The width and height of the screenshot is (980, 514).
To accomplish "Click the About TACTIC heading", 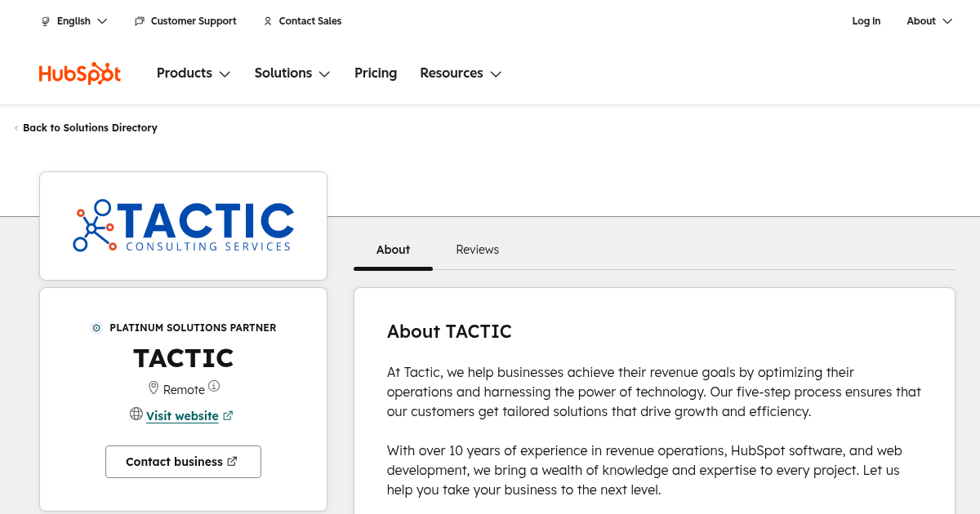I will (449, 331).
